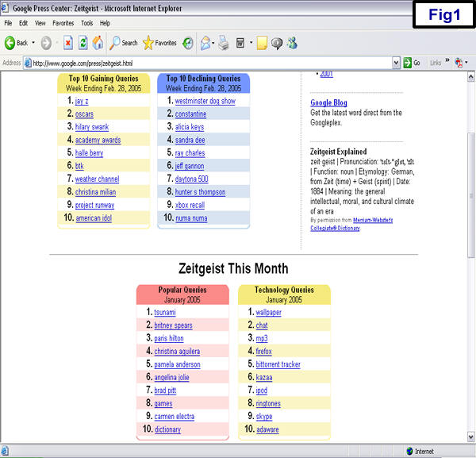Open the View menu

click(x=40, y=23)
